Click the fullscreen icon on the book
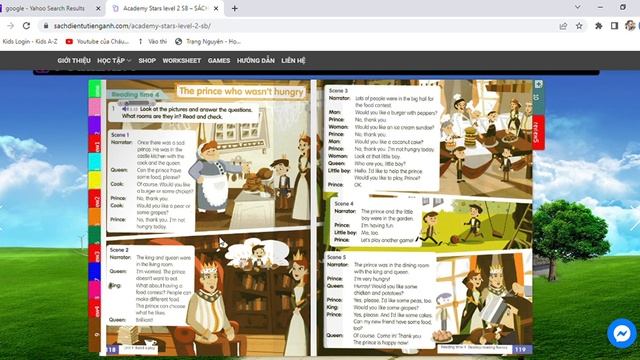The height and width of the screenshot is (360, 640). tap(538, 84)
